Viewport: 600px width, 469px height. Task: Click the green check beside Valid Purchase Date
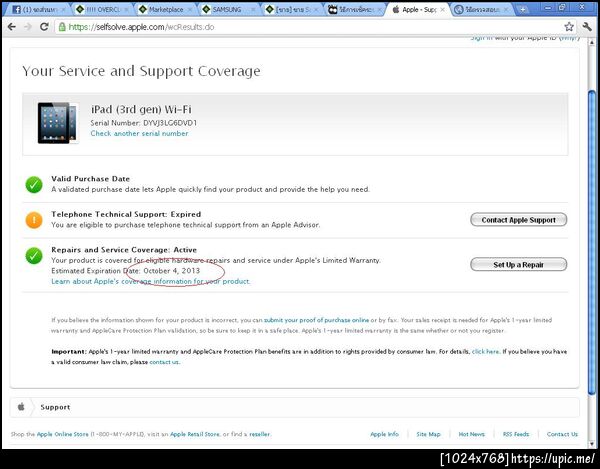coord(34,185)
